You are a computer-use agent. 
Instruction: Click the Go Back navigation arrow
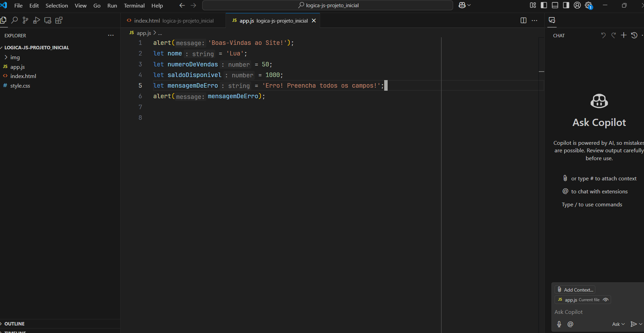click(182, 5)
